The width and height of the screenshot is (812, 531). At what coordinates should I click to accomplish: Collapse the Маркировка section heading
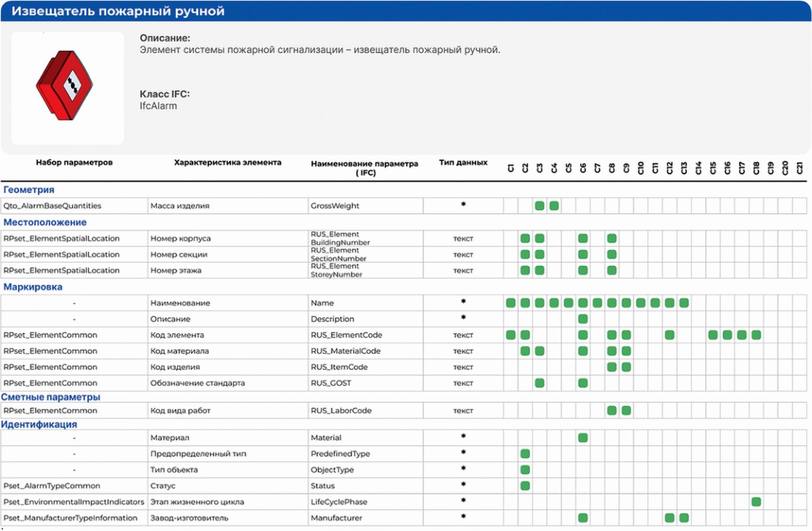pyautogui.click(x=33, y=287)
